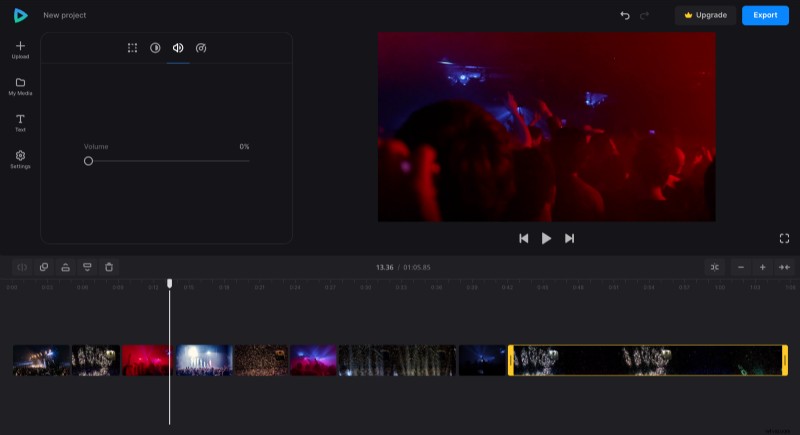
Task: Click the Volume 0% value
Action: point(244,146)
